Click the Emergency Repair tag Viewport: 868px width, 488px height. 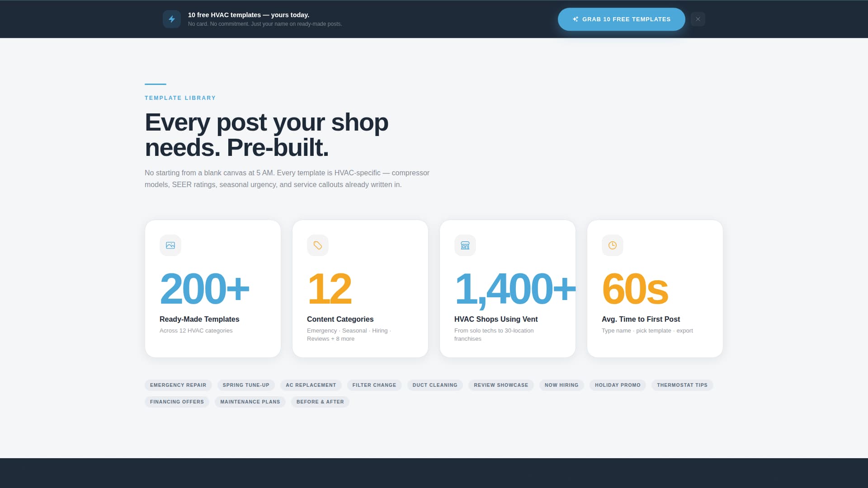point(178,385)
